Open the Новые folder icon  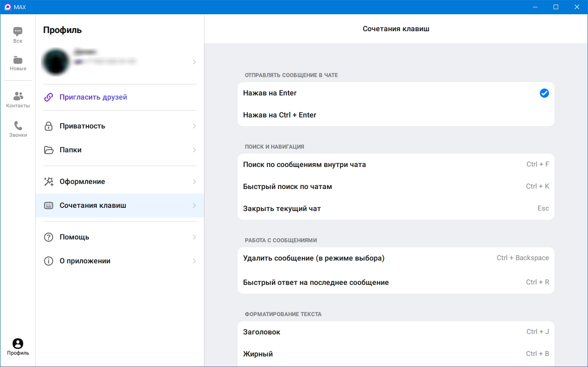pos(18,60)
